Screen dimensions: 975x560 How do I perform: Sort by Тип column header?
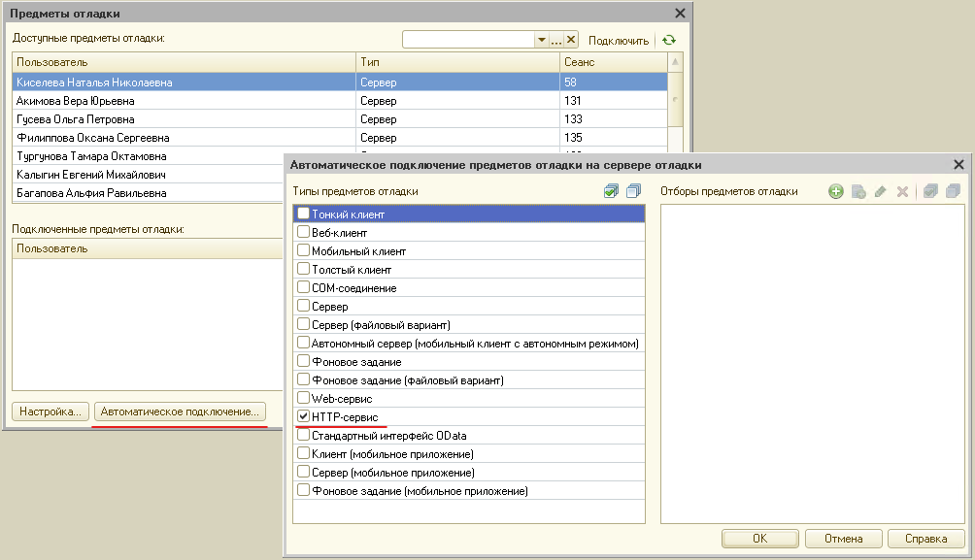click(x=458, y=62)
